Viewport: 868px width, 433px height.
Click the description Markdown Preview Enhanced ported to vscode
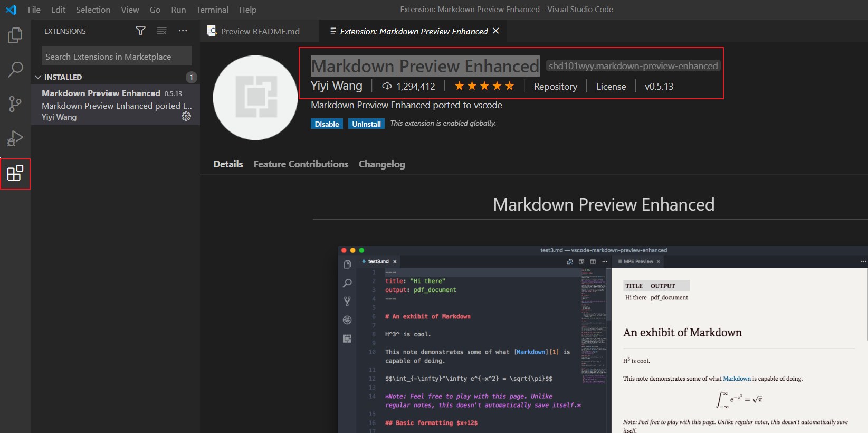pyautogui.click(x=406, y=105)
